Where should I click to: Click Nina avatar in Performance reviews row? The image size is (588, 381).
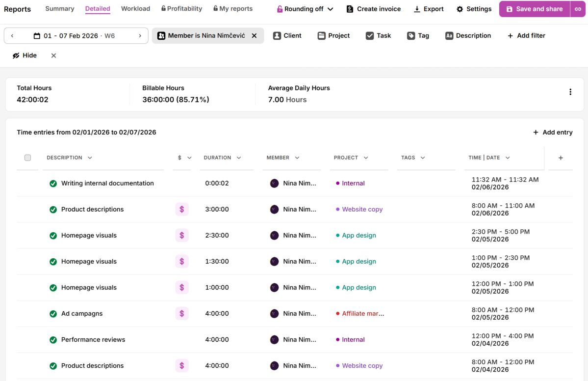coord(275,340)
